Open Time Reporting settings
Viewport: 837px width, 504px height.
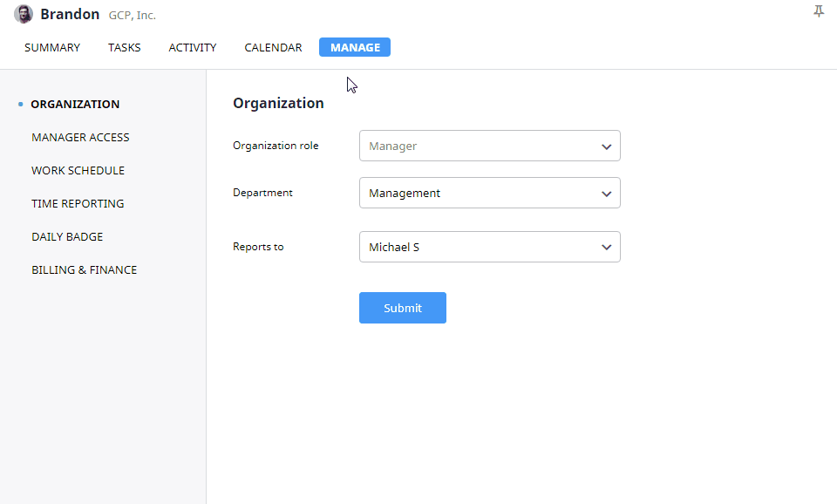pyautogui.click(x=78, y=204)
